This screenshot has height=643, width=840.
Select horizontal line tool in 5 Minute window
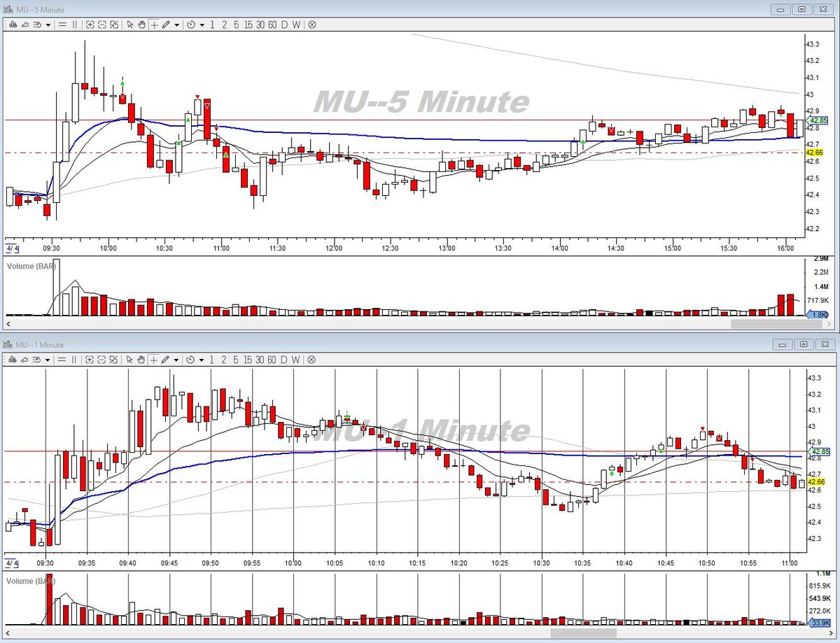[x=62, y=24]
